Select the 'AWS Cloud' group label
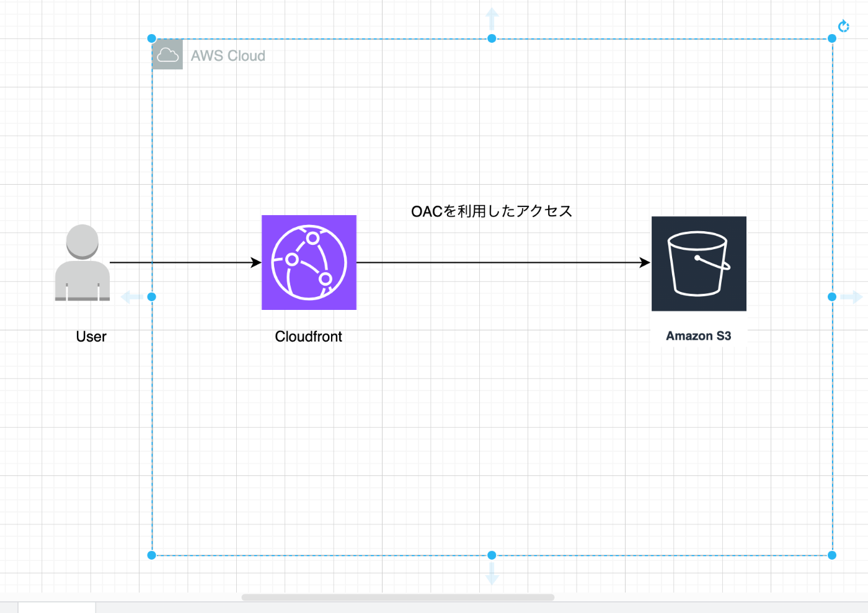The height and width of the screenshot is (613, 868). pos(228,56)
